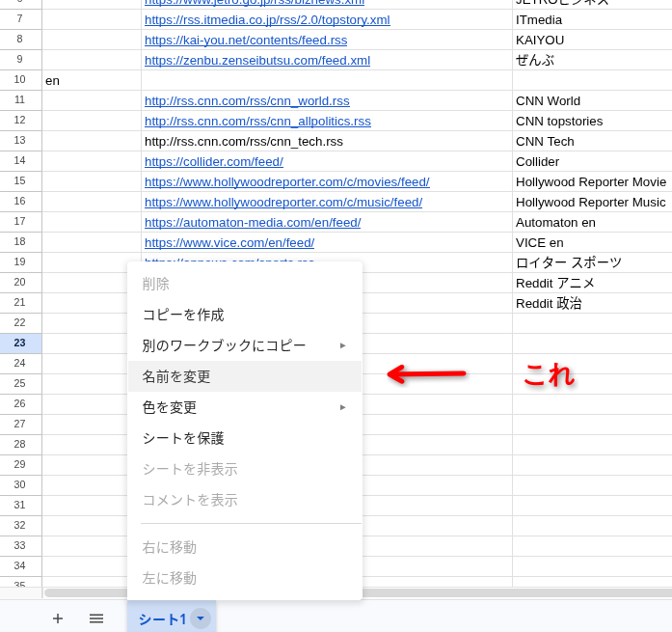
Task: Open the VICE en feed link
Action: pyautogui.click(x=229, y=243)
